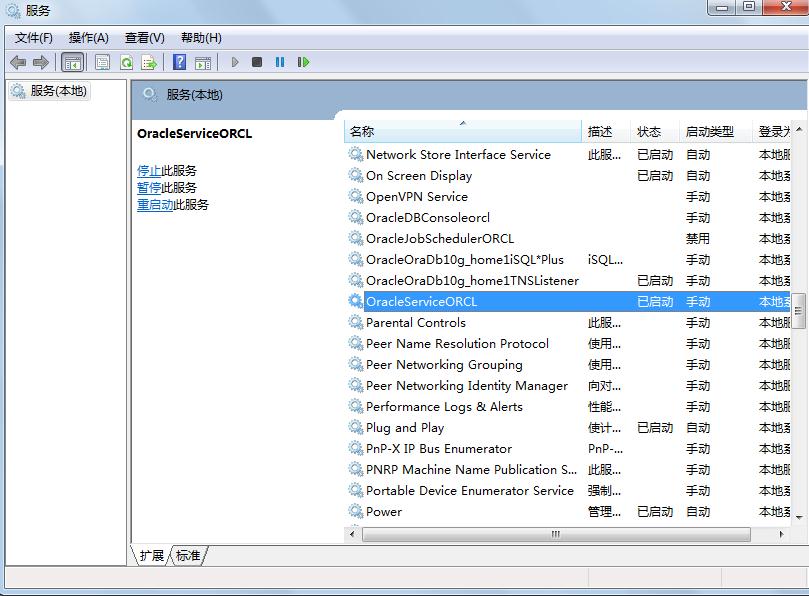Screen dimensions: 809x596
Task: Sort by the 描述 column header
Action: click(606, 132)
